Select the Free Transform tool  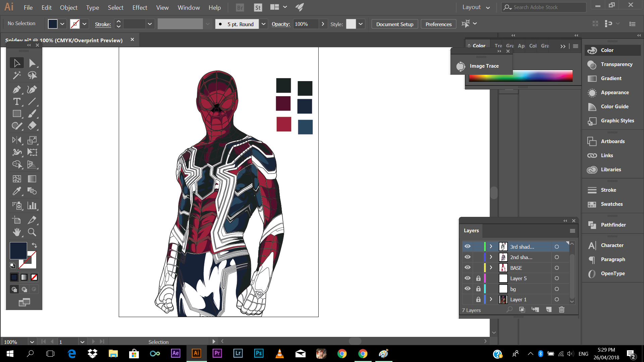[32, 152]
